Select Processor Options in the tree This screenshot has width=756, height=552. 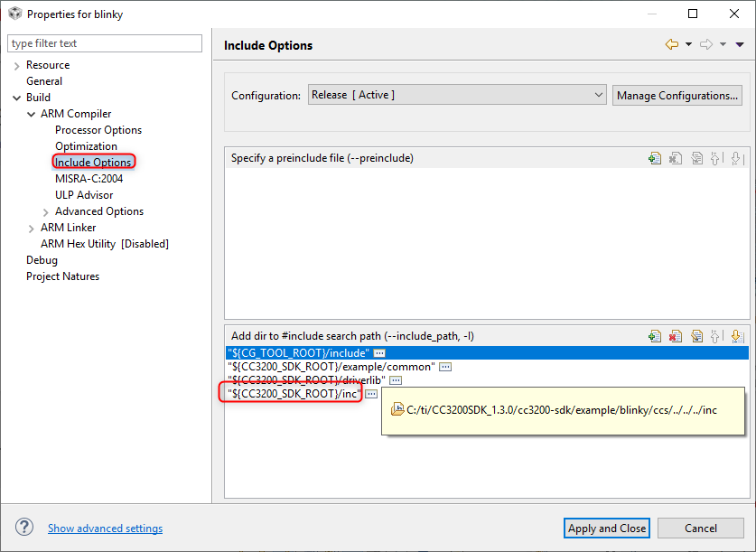(x=98, y=130)
